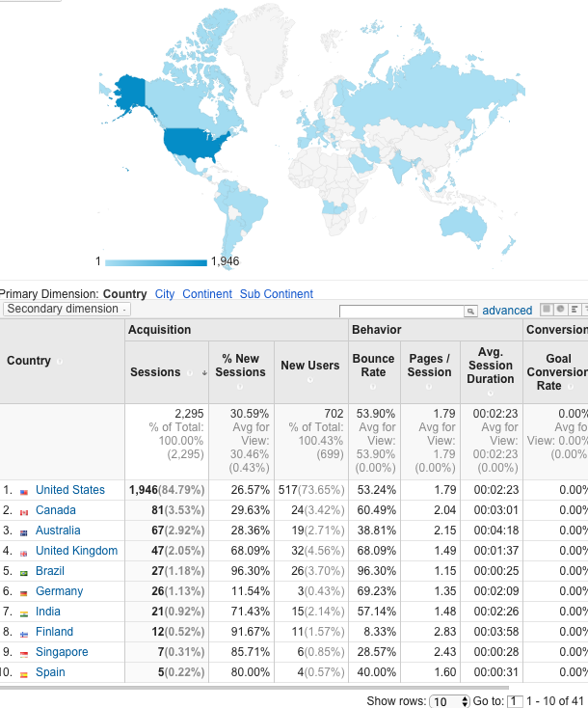The width and height of the screenshot is (588, 708).
Task: Open the Spain country link
Action: [50, 672]
